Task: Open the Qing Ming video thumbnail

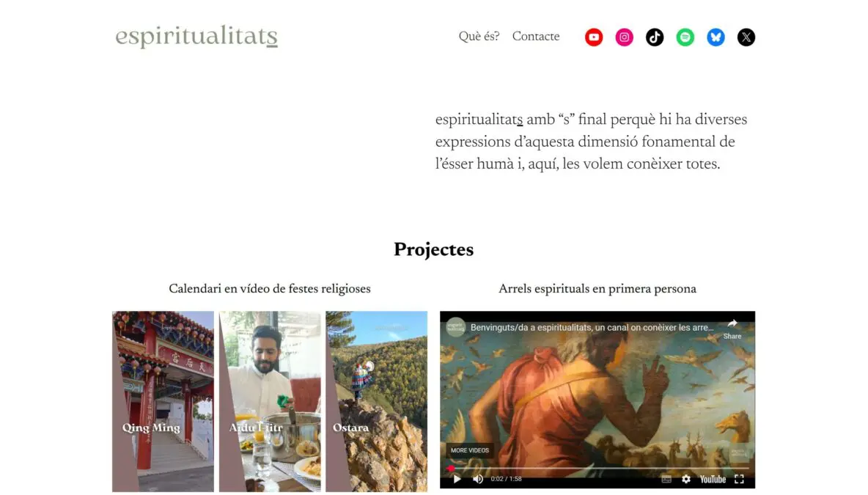Action: click(x=163, y=401)
